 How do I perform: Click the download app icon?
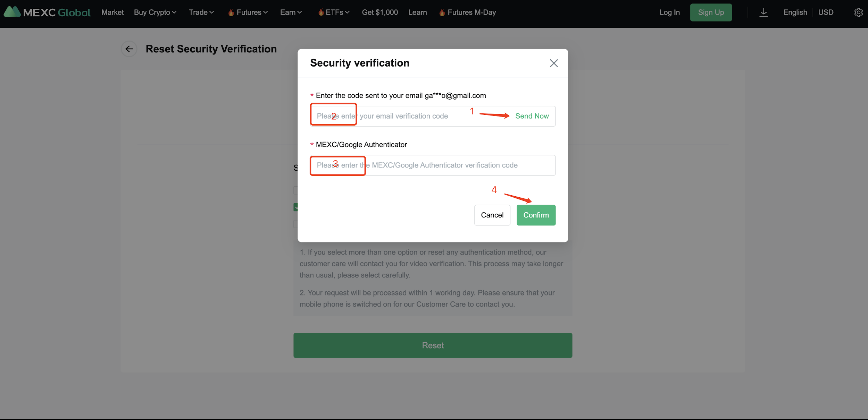tap(763, 13)
